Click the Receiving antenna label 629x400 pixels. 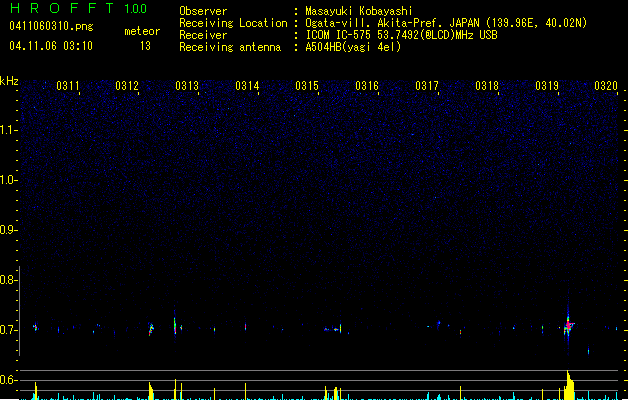tap(230, 47)
